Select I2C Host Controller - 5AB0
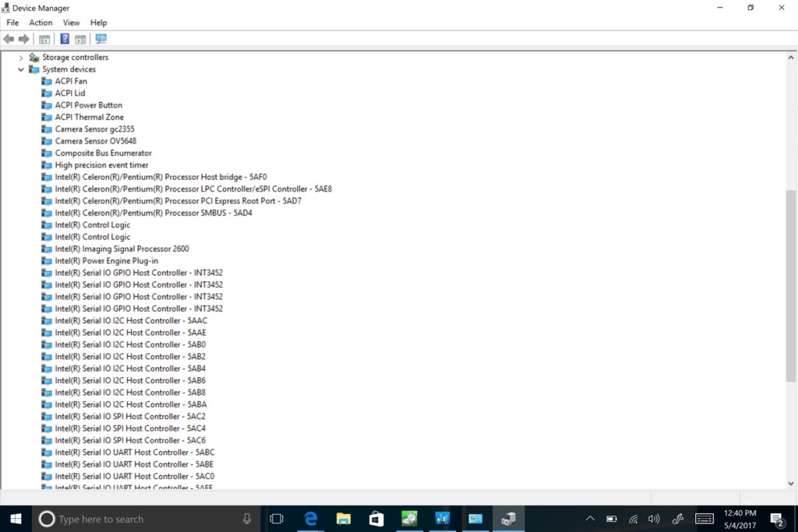Image resolution: width=798 pixels, height=532 pixels. tap(130, 344)
